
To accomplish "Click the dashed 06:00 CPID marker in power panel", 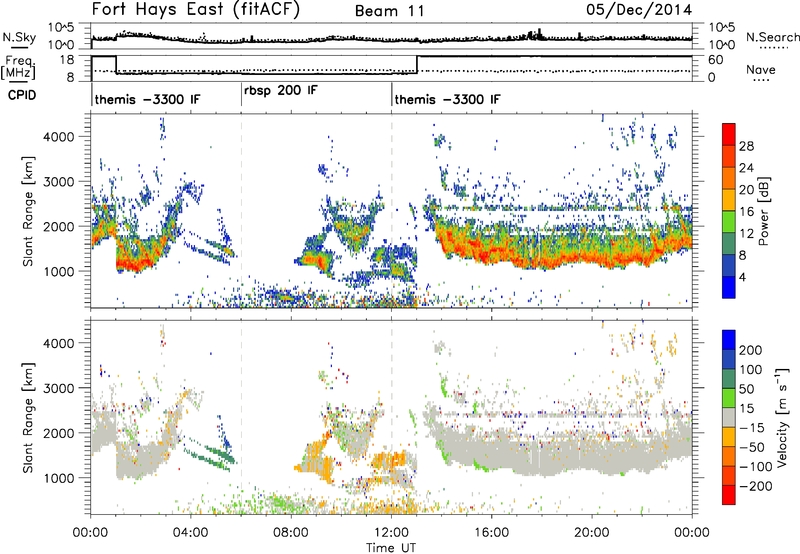I will coord(241,211).
